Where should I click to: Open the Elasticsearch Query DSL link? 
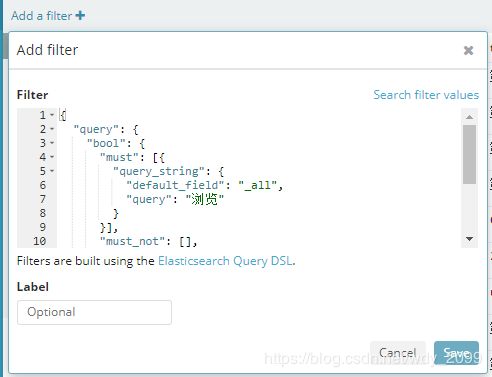click(x=226, y=261)
